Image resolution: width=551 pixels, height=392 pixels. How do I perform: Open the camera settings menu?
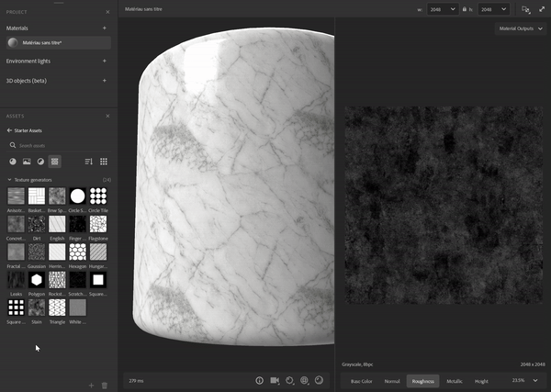pos(275,380)
